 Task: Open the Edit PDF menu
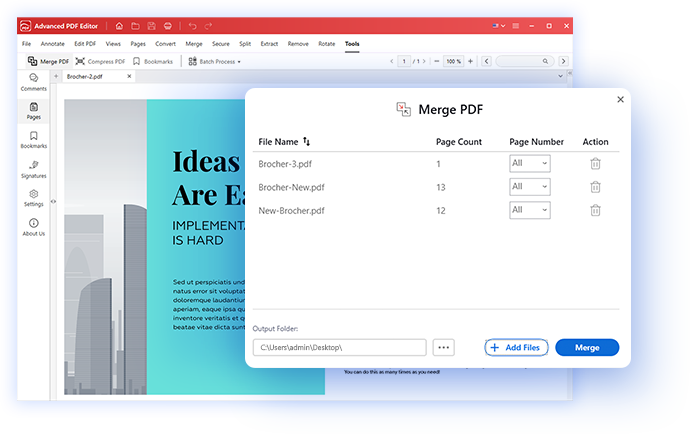point(85,44)
